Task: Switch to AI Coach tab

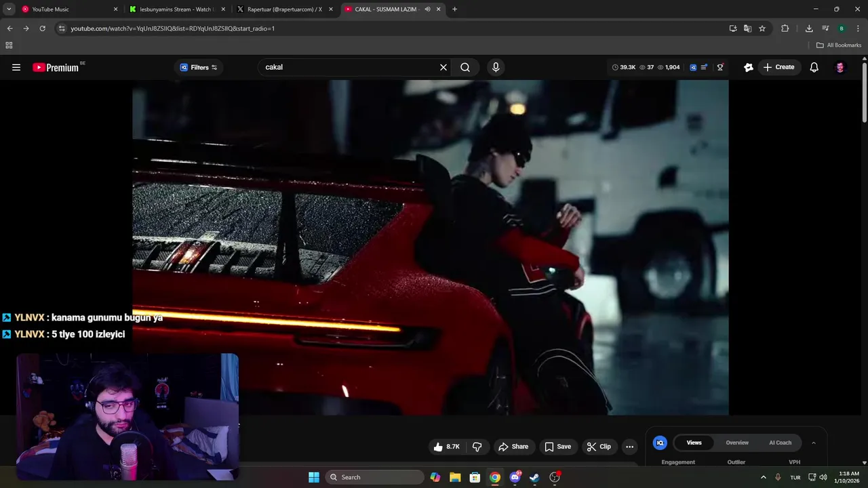Action: pos(780,443)
